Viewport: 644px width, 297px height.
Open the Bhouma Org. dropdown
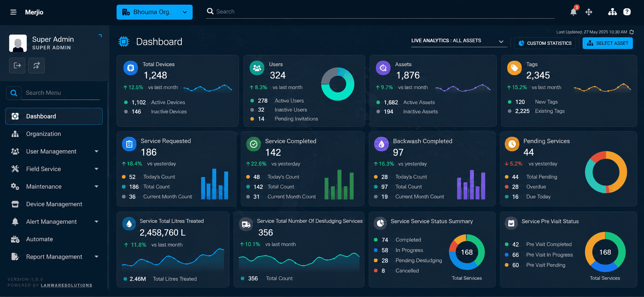[x=154, y=12]
